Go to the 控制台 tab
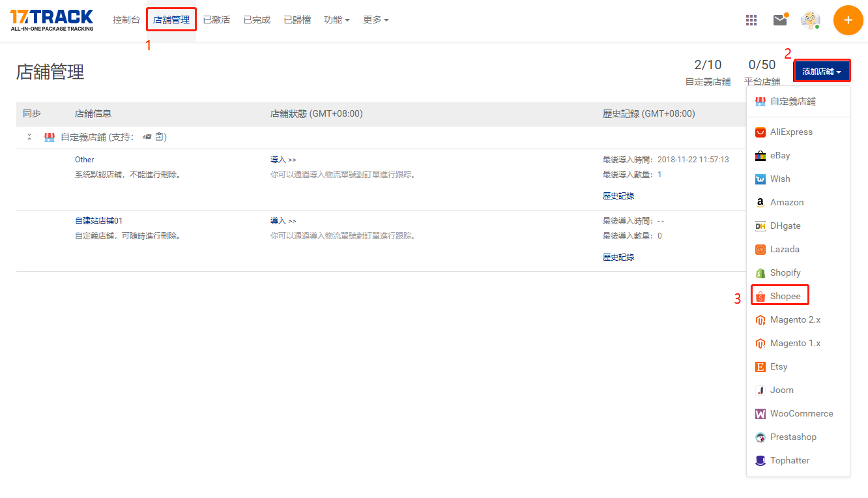This screenshot has height=498, width=868. 126,20
